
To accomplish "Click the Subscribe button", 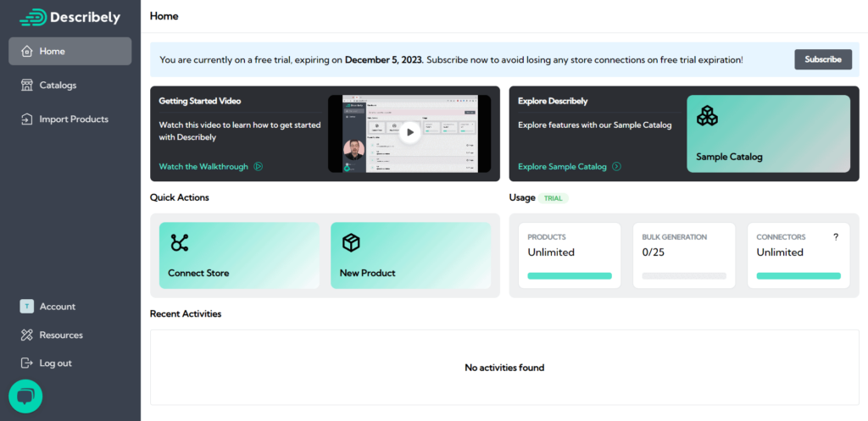I will (823, 59).
